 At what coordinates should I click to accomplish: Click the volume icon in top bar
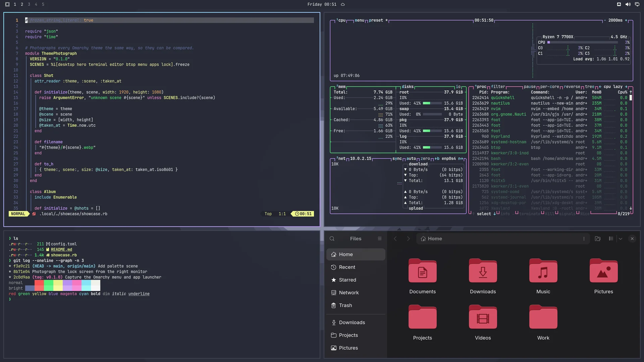[x=628, y=4]
